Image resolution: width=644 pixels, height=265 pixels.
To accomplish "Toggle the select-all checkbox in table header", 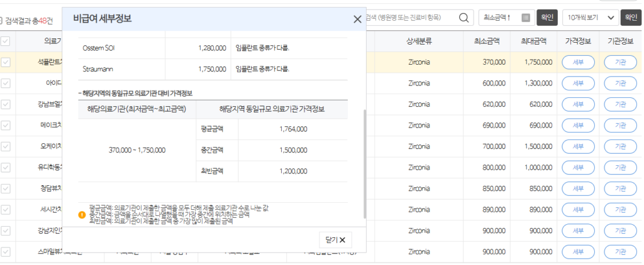I will coord(5,41).
